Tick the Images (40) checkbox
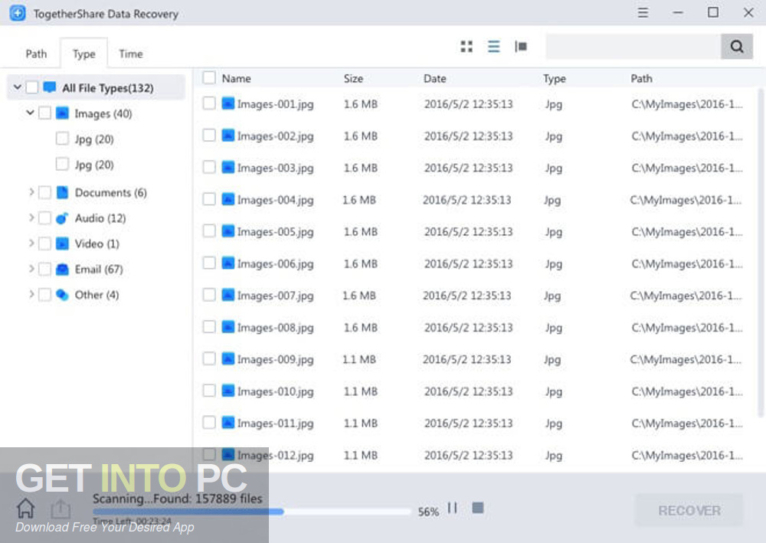 (44, 113)
